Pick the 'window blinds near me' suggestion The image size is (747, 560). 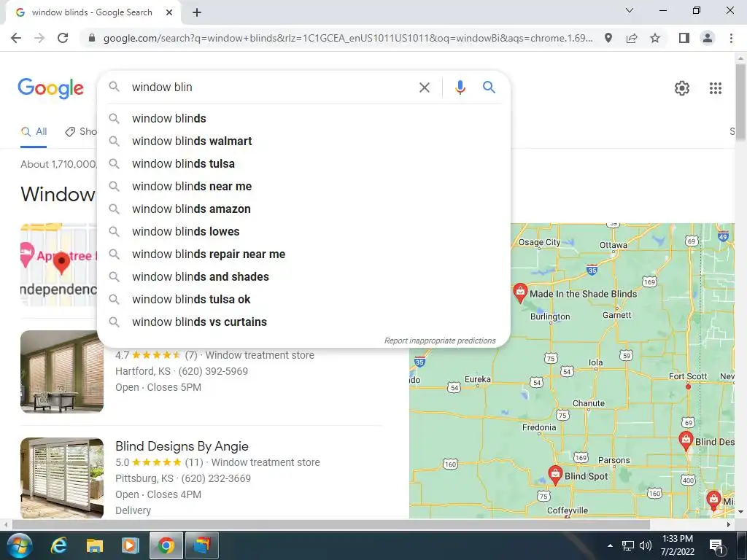click(x=303, y=186)
